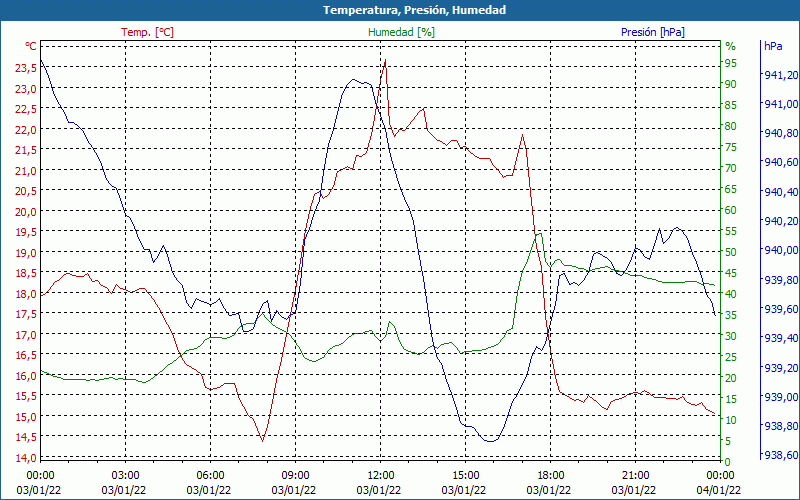Click the 75 humidity axis tick
The image size is (800, 500).
731,147
